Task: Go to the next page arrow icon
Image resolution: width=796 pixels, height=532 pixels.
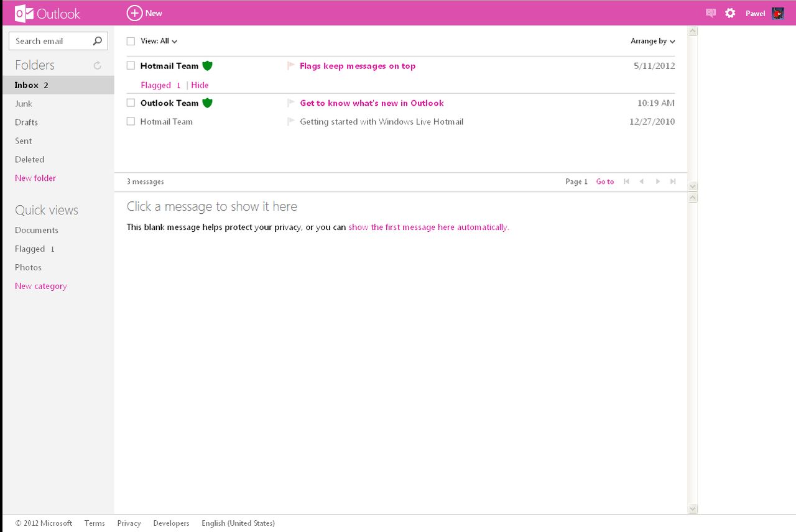Action: [657, 181]
